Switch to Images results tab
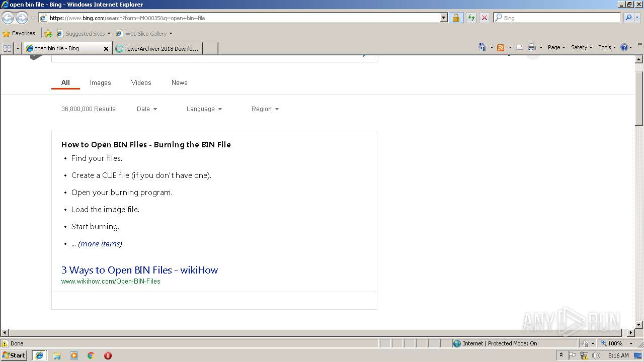This screenshot has height=362, width=644. (x=100, y=82)
